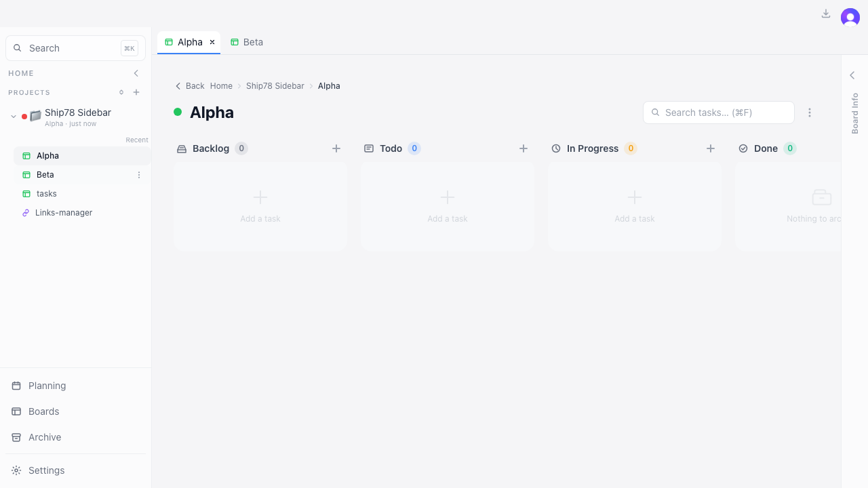Viewport: 868px width, 488px height.
Task: Collapse the Ship78 Sidebar project tree
Action: pyautogui.click(x=14, y=117)
